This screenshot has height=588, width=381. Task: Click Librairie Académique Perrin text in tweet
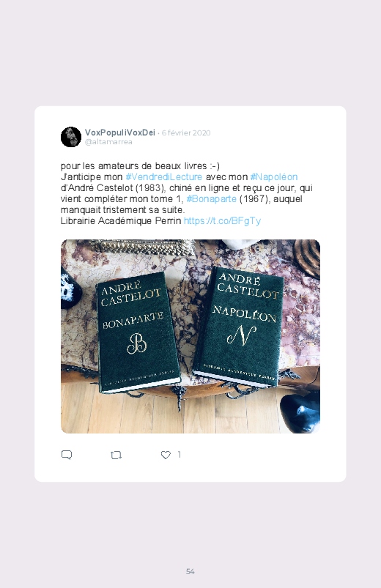[121, 220]
